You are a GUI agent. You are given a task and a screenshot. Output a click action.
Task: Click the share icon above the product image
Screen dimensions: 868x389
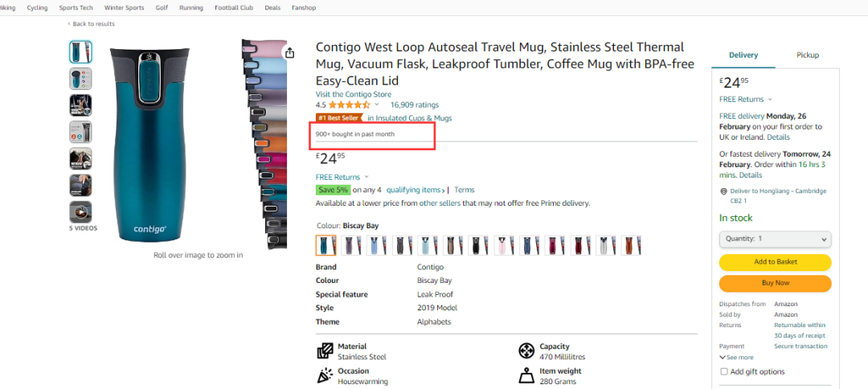coord(289,52)
